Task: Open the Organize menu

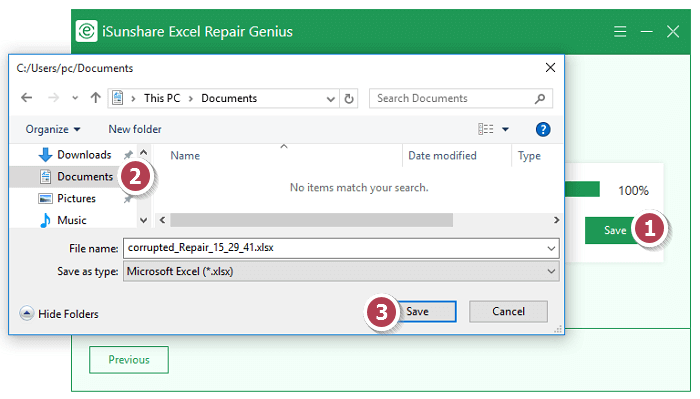Action: (x=53, y=129)
